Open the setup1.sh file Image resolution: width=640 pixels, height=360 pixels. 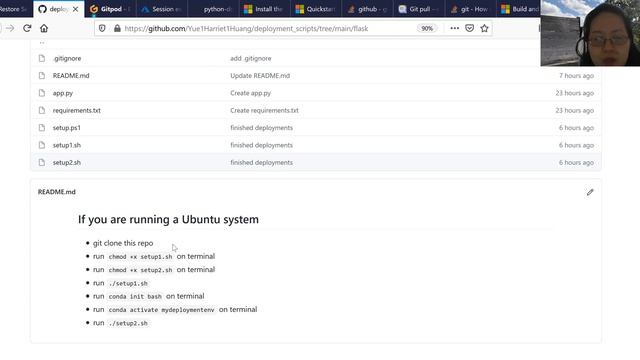click(67, 145)
